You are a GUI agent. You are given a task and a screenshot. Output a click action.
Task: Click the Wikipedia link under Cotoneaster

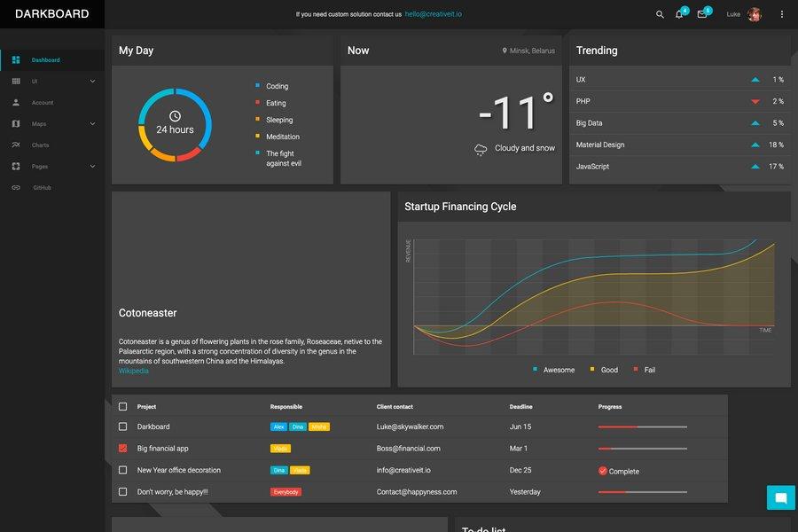tap(133, 371)
